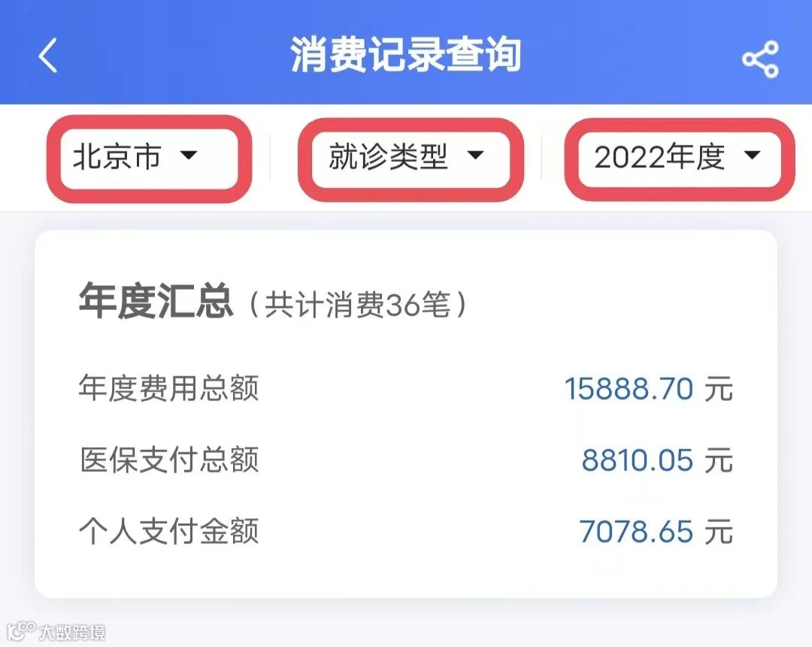Tap the 北京市 text label
The image size is (812, 647).
(117, 157)
